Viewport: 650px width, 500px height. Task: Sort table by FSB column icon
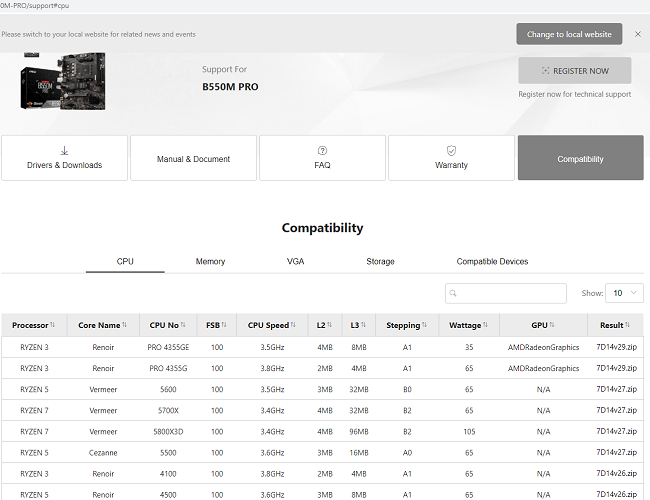[224, 325]
